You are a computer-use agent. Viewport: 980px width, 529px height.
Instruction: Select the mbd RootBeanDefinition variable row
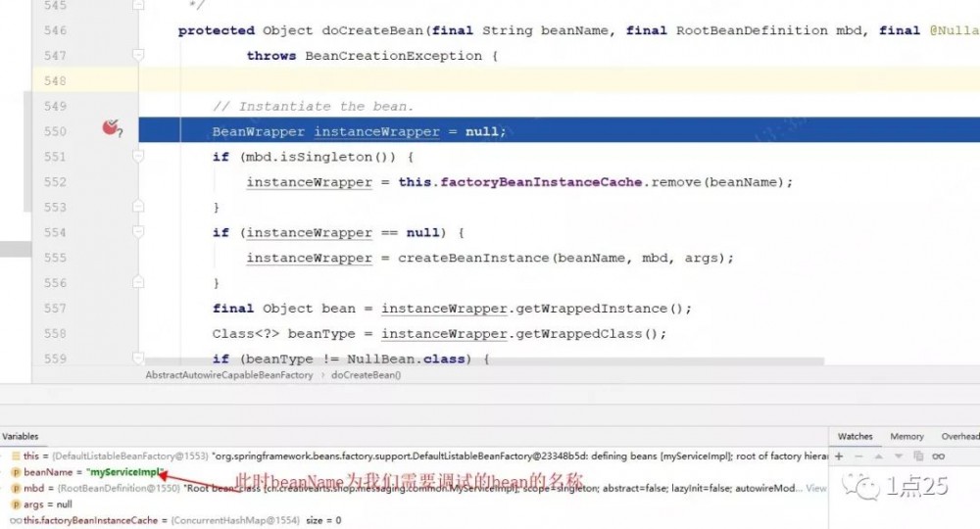[415, 489]
